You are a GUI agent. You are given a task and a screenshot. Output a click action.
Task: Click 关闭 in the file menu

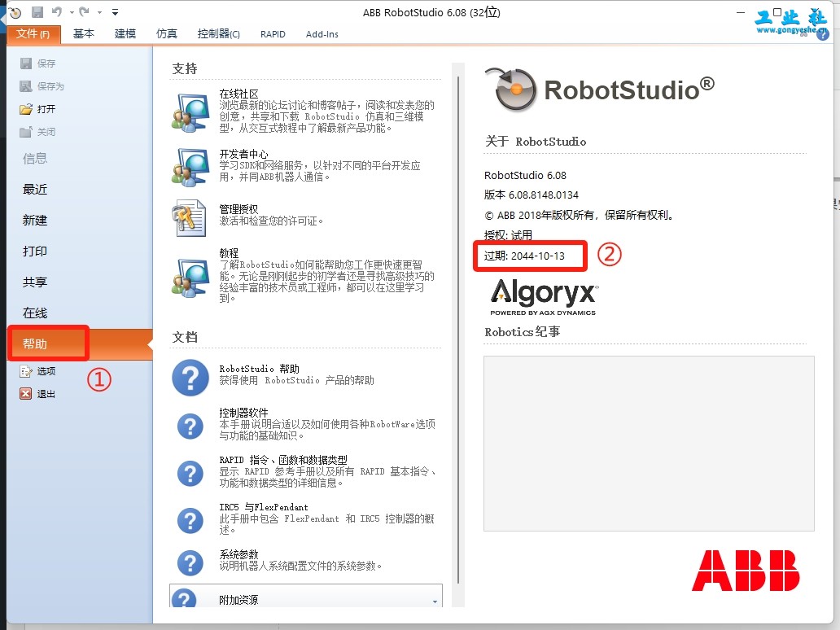37,132
